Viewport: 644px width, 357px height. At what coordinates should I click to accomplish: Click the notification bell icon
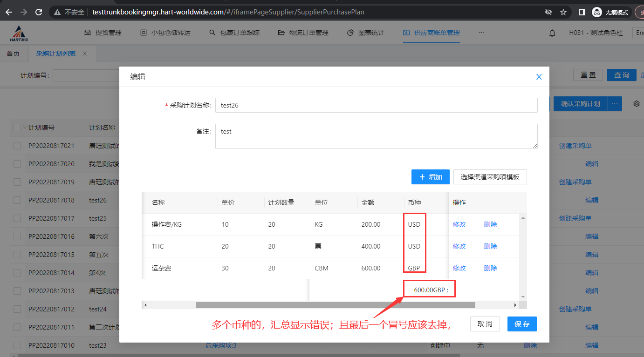pyautogui.click(x=552, y=33)
